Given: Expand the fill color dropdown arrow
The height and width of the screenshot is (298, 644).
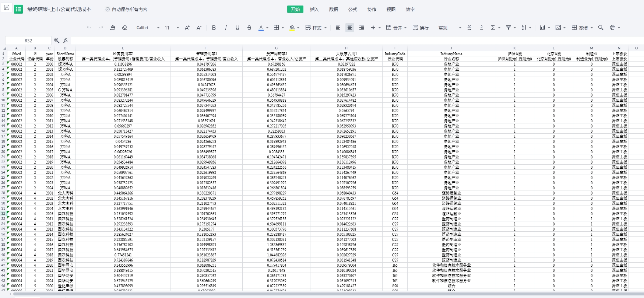Looking at the screenshot, I should point(298,28).
